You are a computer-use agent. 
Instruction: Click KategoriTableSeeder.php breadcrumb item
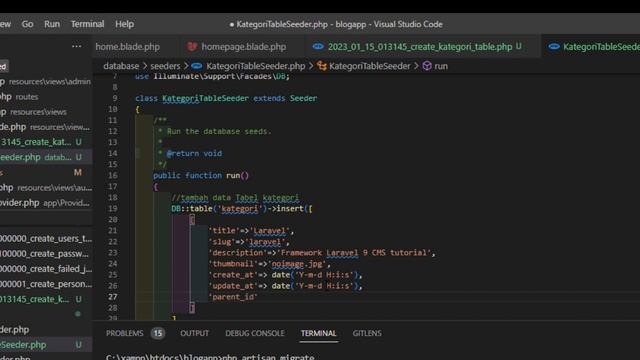(x=256, y=66)
